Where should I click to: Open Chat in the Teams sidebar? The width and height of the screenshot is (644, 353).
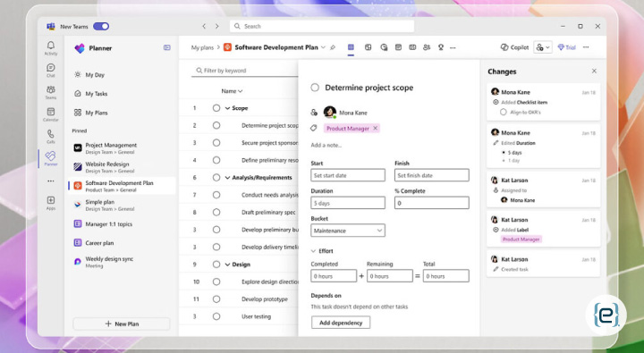pyautogui.click(x=51, y=70)
